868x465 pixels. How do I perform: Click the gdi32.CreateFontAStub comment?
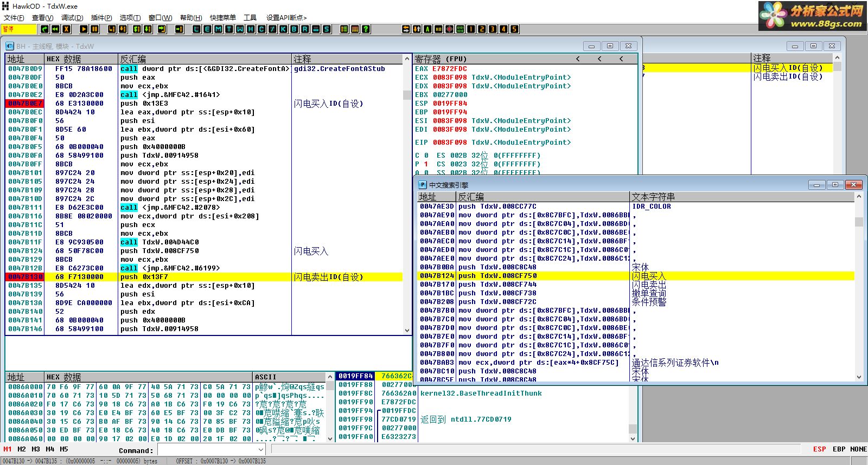coord(340,69)
